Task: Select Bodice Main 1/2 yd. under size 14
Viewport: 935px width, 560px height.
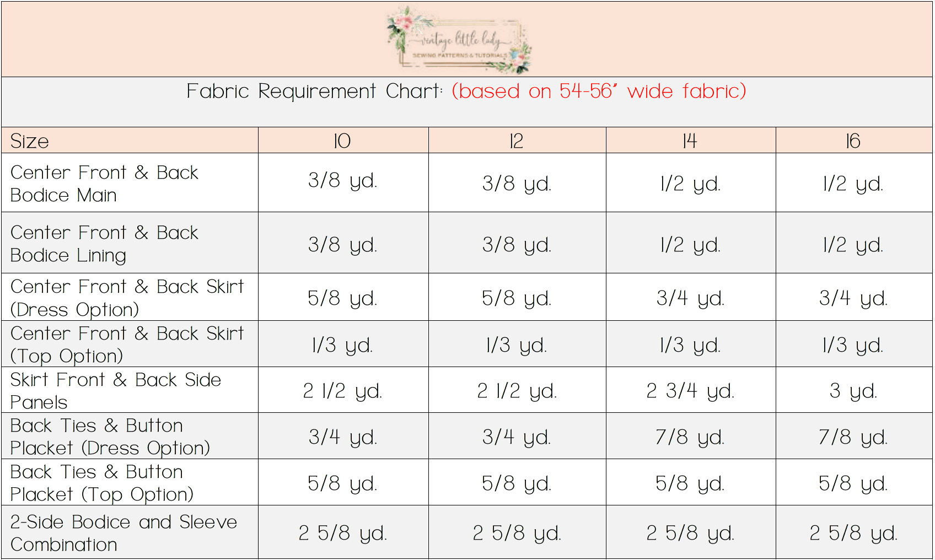Action: [x=690, y=184]
